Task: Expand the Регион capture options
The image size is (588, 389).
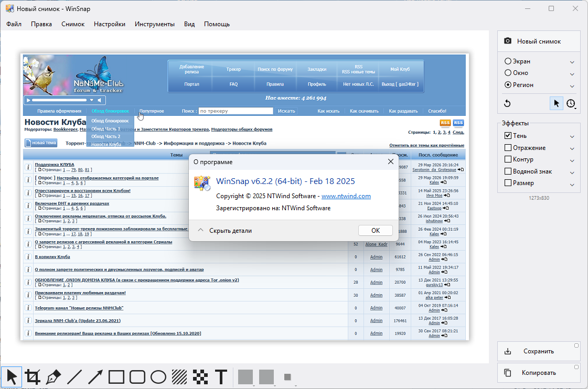Action: click(x=572, y=85)
